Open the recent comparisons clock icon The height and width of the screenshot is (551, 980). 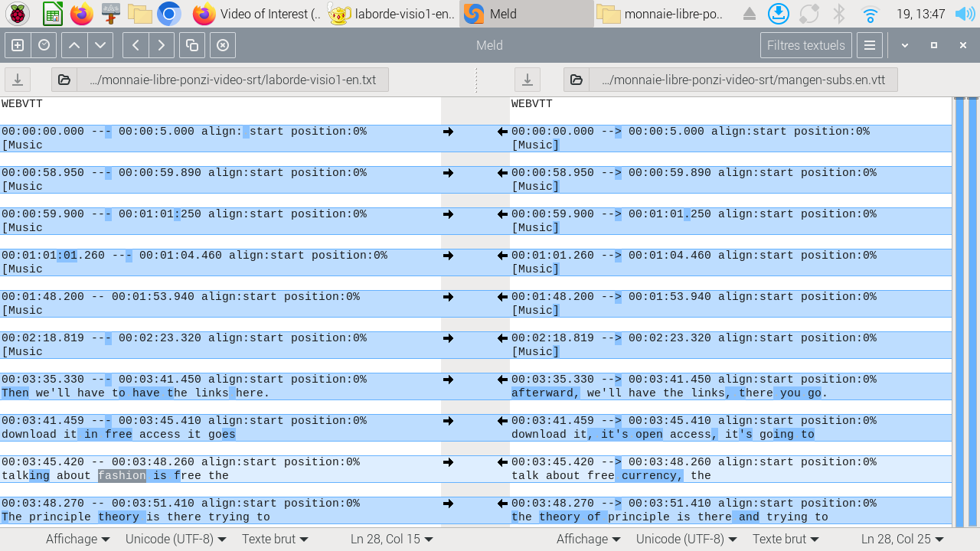pyautogui.click(x=44, y=45)
